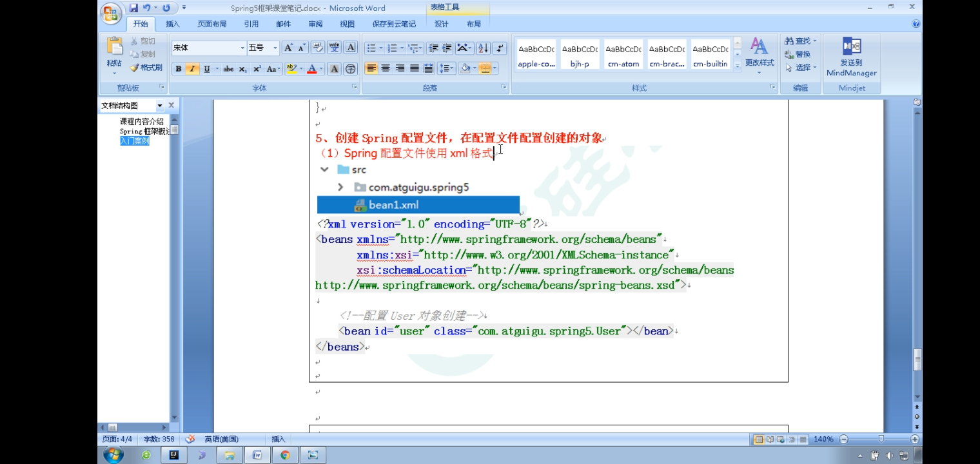The height and width of the screenshot is (464, 980).
Task: Apply superscript formatting
Action: pyautogui.click(x=257, y=69)
